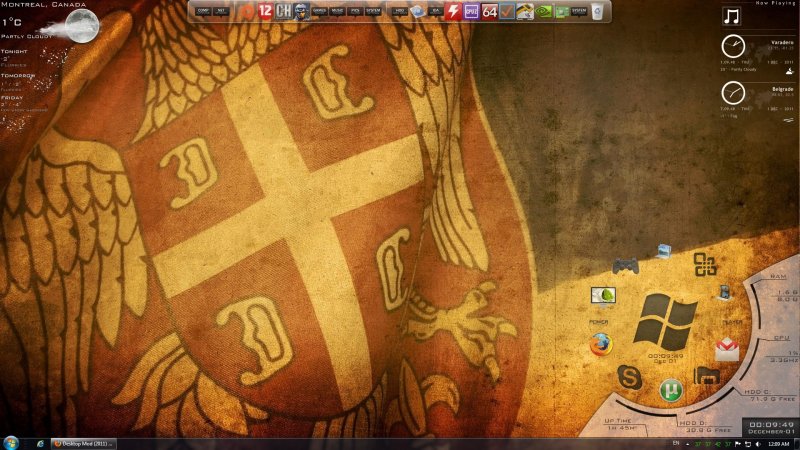Image resolution: width=800 pixels, height=450 pixels.
Task: Launch the red lightning bolt app in dock
Action: click(453, 11)
